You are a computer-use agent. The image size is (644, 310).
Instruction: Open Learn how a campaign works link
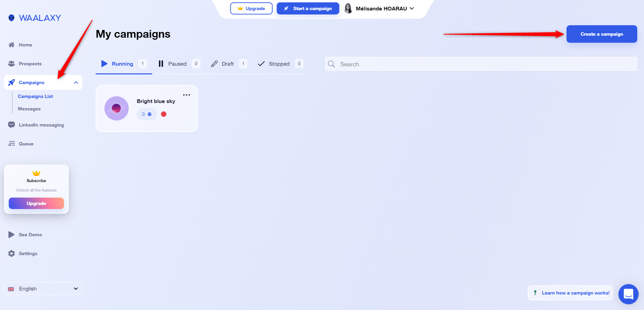(x=571, y=293)
